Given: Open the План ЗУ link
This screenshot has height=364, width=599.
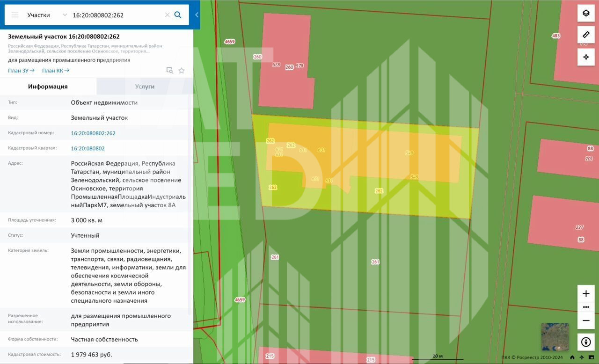Looking at the screenshot, I should [21, 71].
